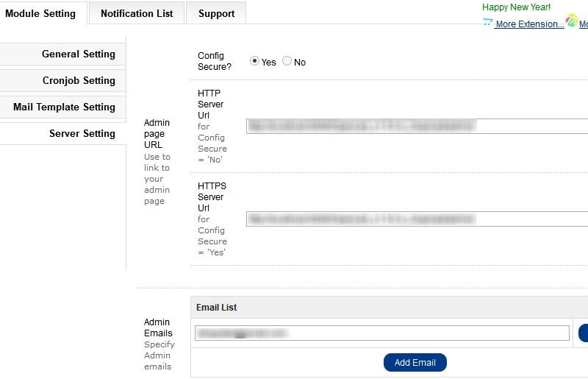Click the blue button beside the email field
This screenshot has width=588, height=379.
click(x=584, y=333)
